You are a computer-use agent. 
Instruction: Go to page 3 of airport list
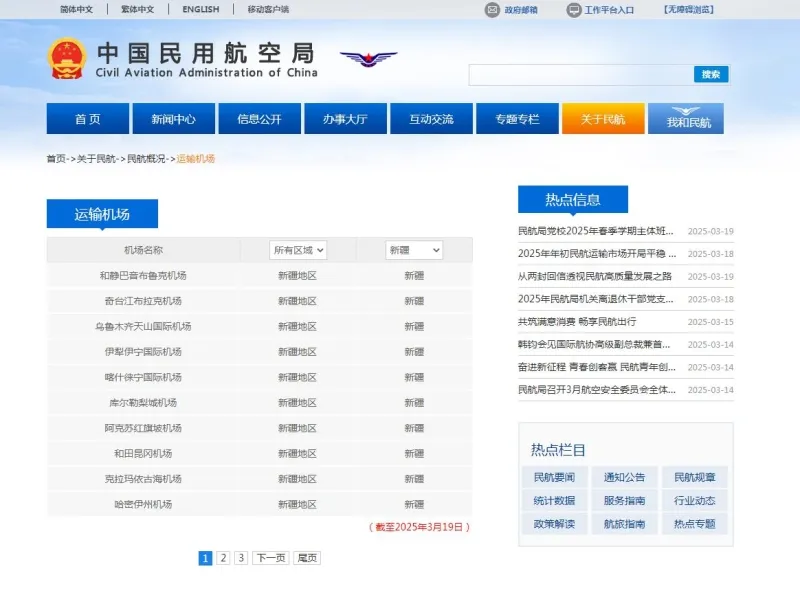point(241,558)
